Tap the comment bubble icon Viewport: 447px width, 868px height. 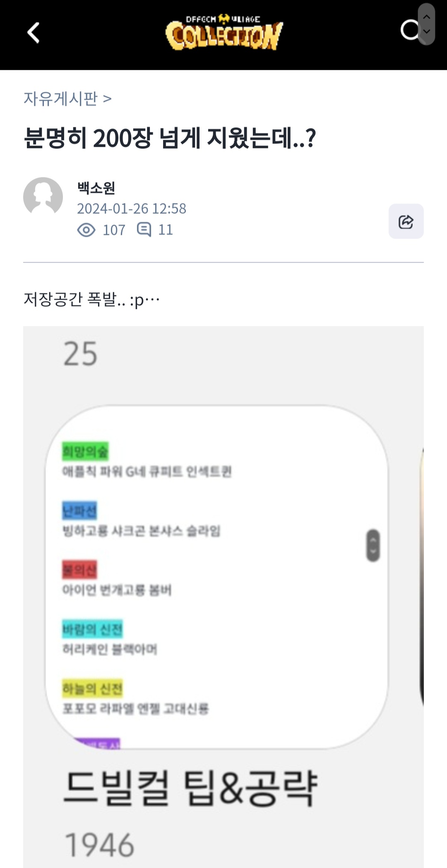pyautogui.click(x=144, y=229)
